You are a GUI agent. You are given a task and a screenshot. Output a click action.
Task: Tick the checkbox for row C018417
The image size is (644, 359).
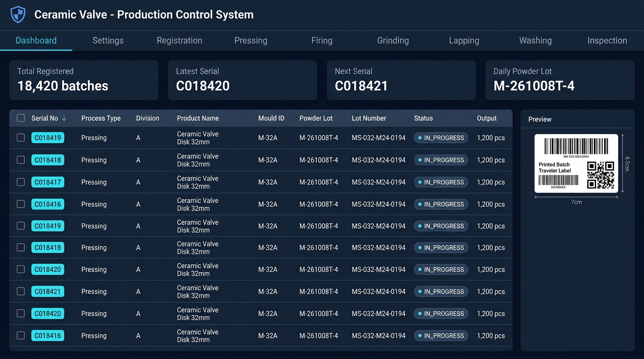pos(21,182)
